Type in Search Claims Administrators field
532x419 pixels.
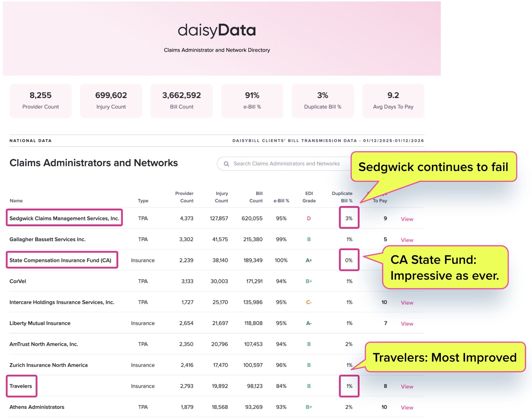(x=286, y=164)
